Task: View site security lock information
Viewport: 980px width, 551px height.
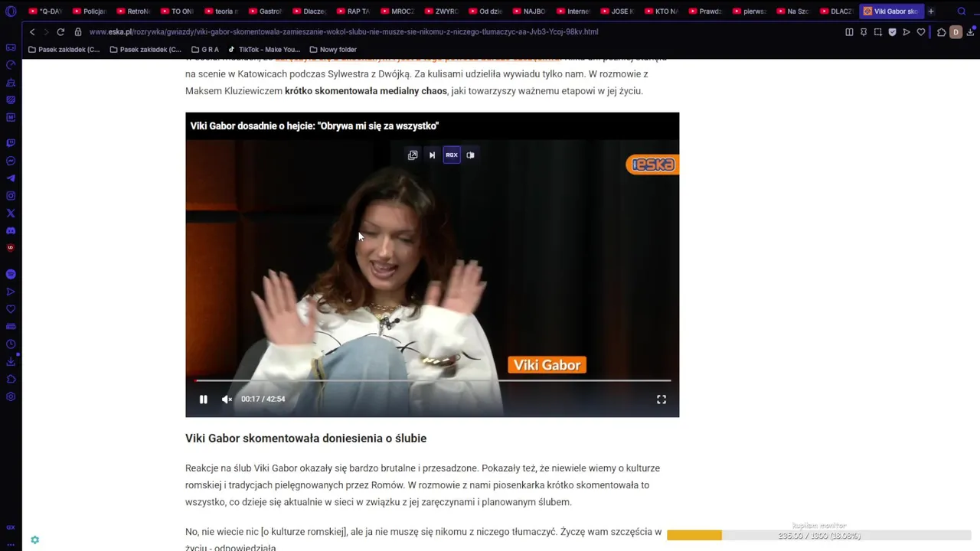Action: coord(78,32)
